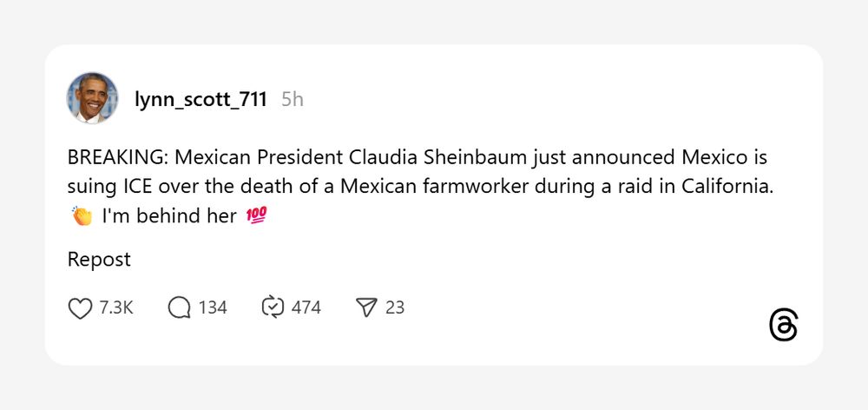Click the 23 shares count
This screenshot has width=868, height=410.
(x=395, y=307)
